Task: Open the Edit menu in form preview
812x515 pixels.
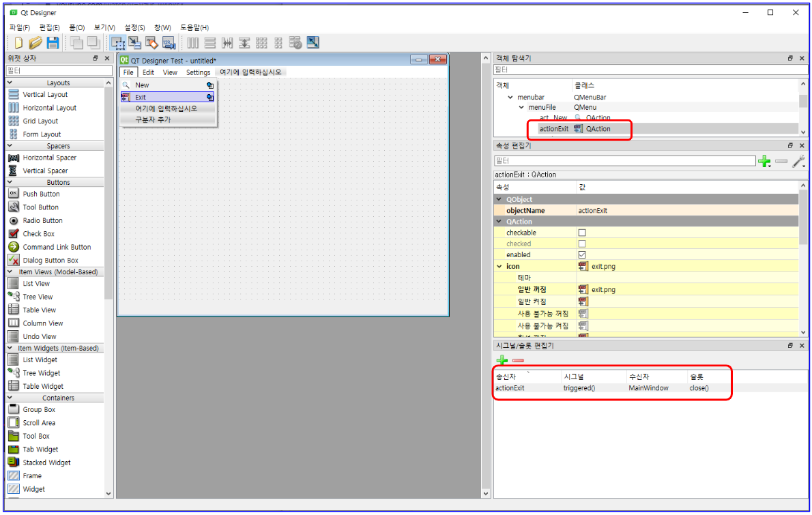Action: tap(148, 72)
